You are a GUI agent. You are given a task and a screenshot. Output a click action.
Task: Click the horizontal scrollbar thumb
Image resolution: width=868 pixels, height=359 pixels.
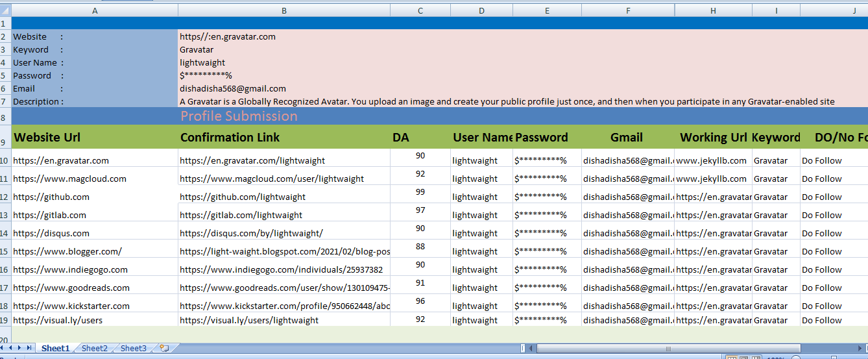click(x=668, y=349)
